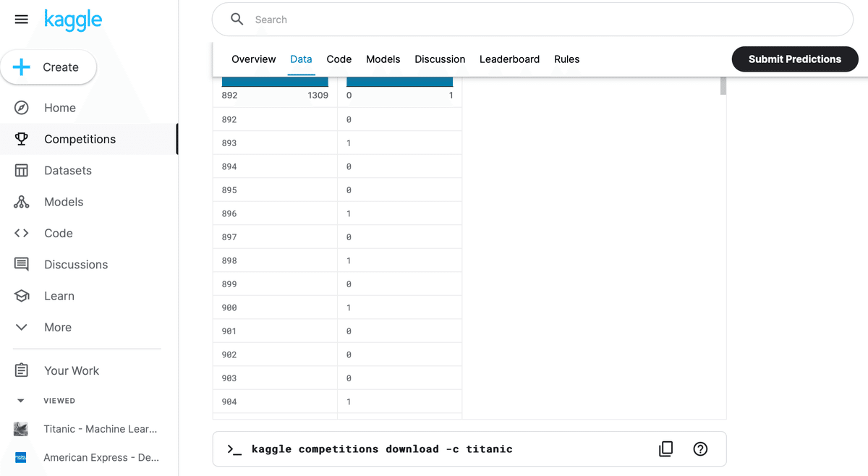Screen dimensions: 868x476
Task: Open Learn from the sidebar
Action: point(58,295)
